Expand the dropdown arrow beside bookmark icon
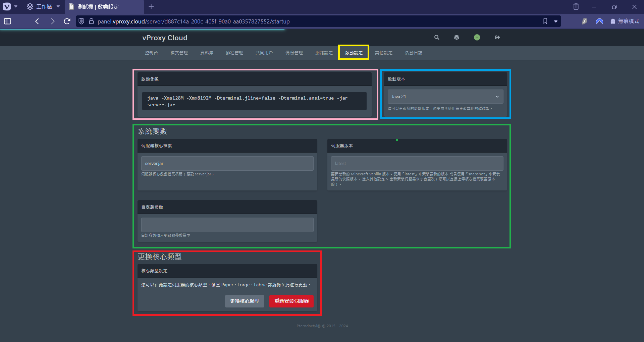644x342 pixels. [556, 21]
